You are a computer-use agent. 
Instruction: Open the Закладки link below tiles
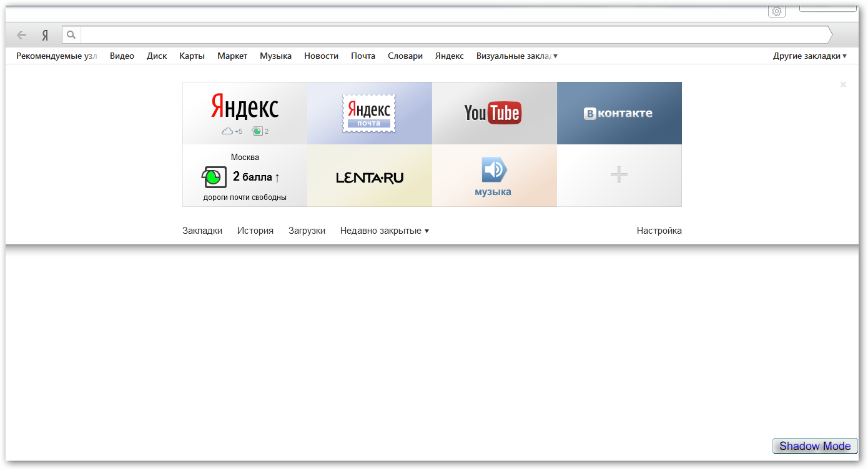[x=202, y=231]
